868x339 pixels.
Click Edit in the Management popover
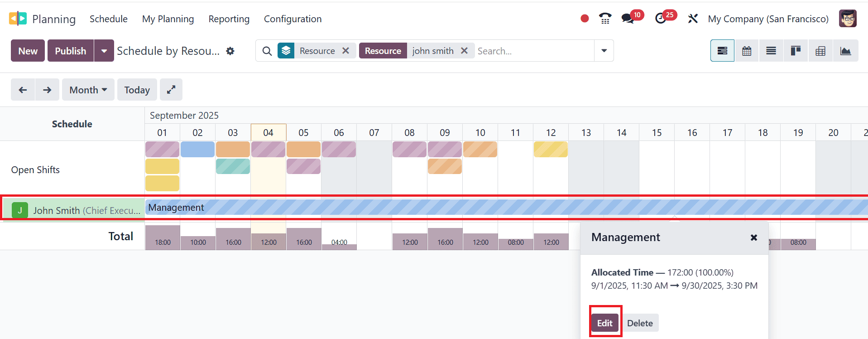pyautogui.click(x=604, y=323)
